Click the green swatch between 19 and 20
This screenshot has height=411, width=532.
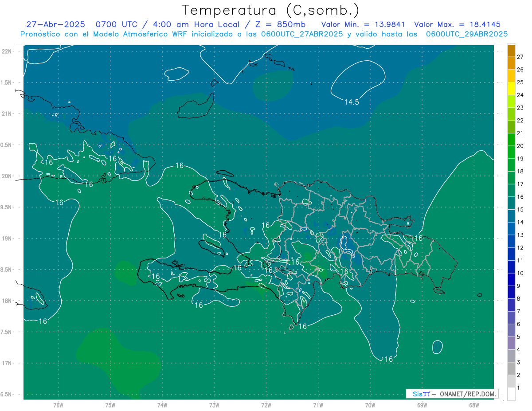[x=511, y=152]
